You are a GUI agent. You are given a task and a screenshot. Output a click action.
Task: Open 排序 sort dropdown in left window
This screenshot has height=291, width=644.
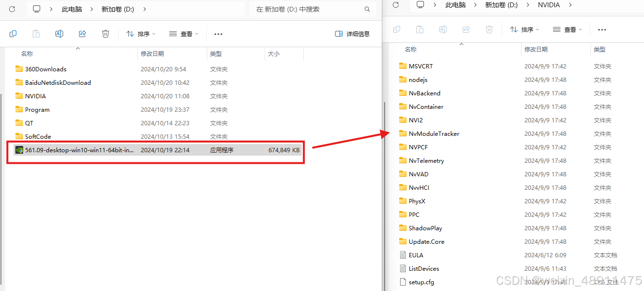(x=141, y=34)
